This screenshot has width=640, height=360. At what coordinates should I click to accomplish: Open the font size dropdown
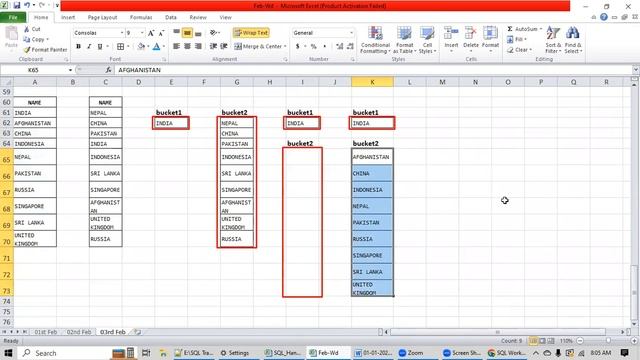[142, 33]
